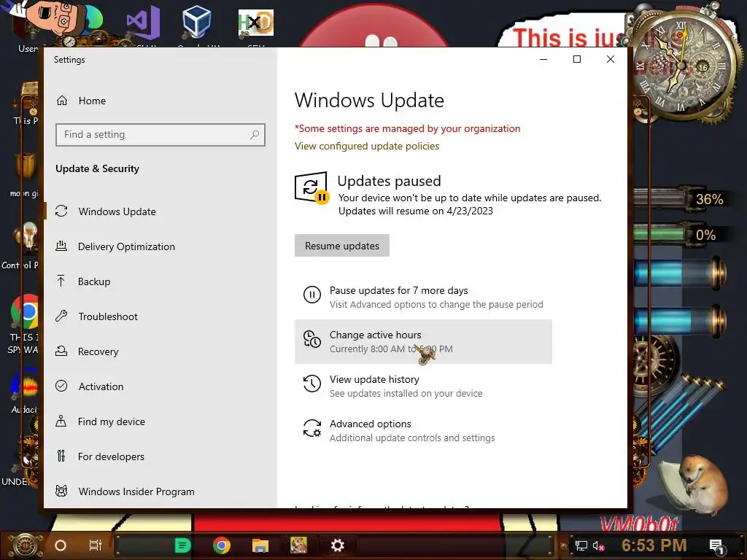
Task: Open network status in system tray
Action: (x=581, y=545)
